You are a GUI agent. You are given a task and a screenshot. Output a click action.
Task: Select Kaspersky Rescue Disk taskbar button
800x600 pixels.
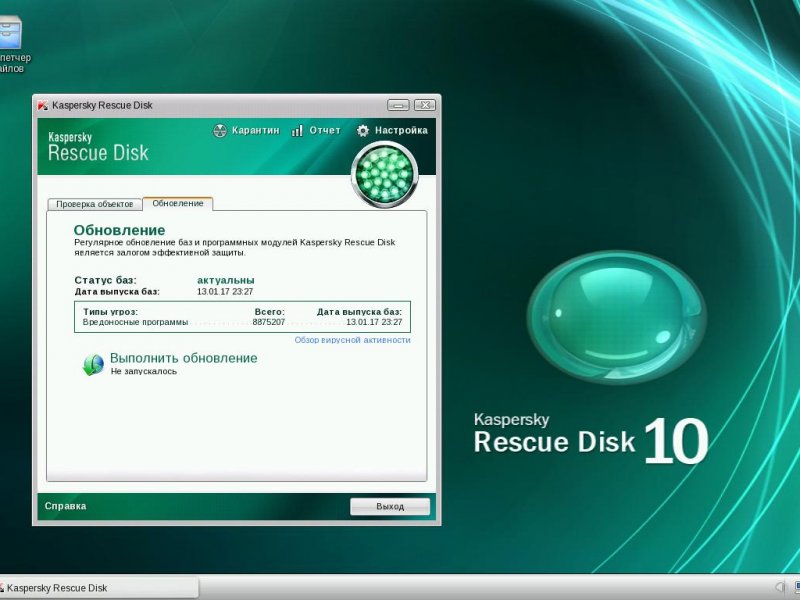99,588
